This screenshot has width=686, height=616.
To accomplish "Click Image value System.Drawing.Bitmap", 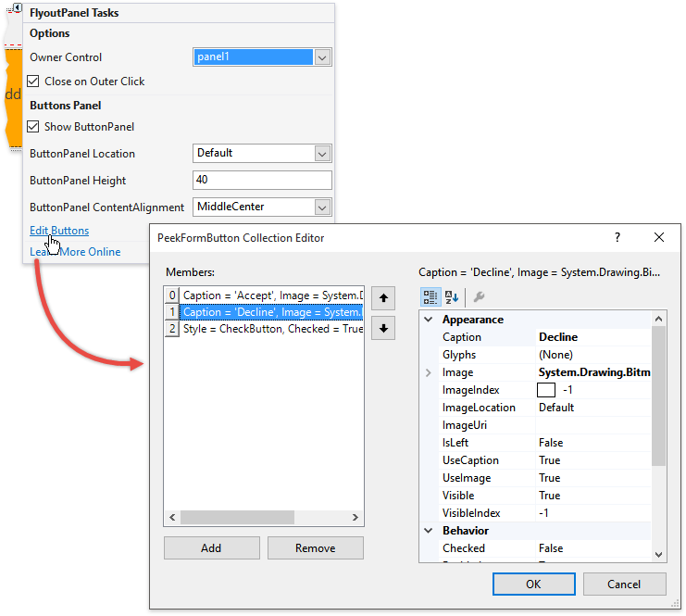I will [x=594, y=372].
